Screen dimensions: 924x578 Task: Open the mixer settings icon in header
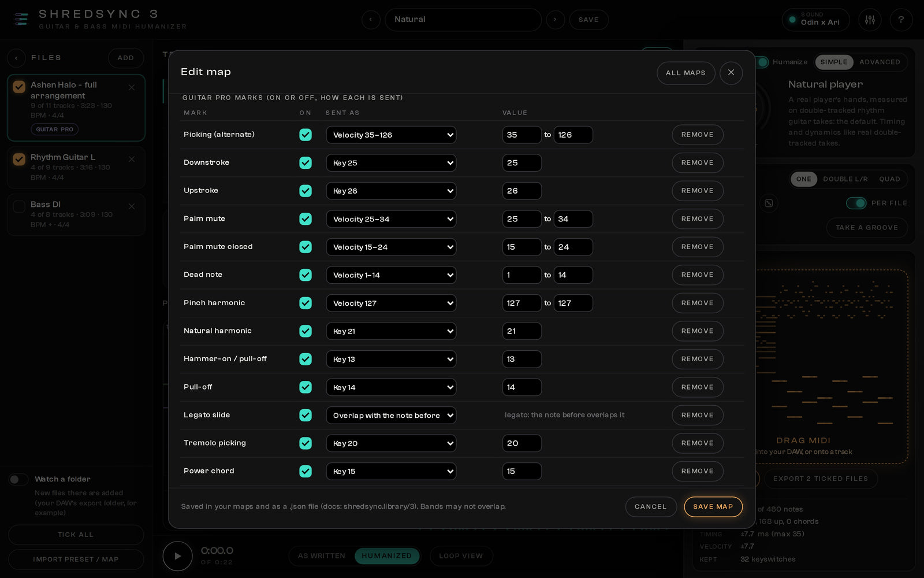pos(870,20)
